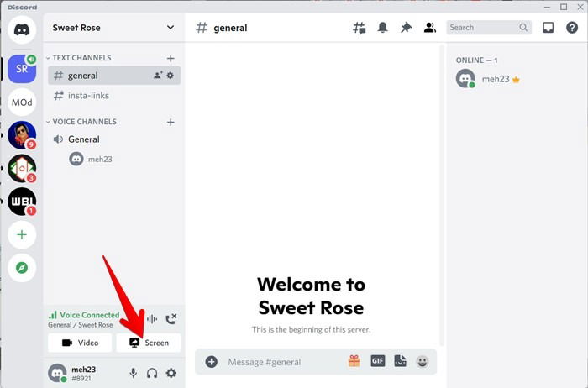Image resolution: width=588 pixels, height=388 pixels.
Task: Open user settings gear
Action: coord(171,373)
